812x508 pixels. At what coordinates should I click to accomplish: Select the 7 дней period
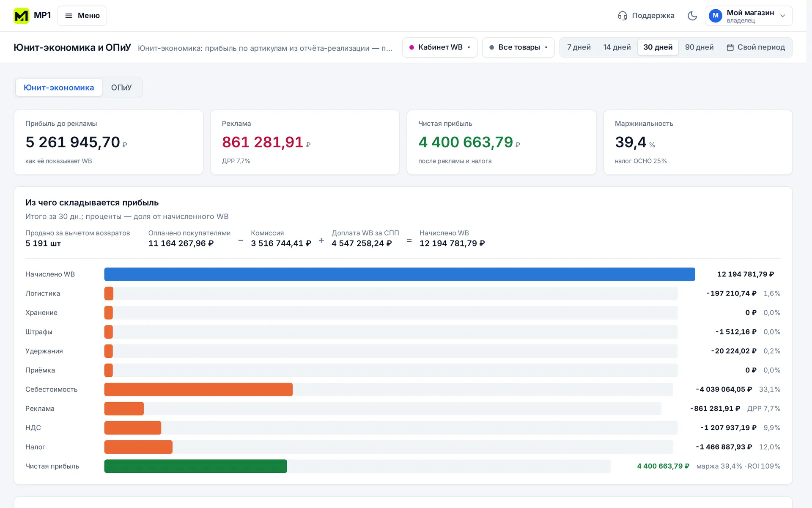coord(579,47)
